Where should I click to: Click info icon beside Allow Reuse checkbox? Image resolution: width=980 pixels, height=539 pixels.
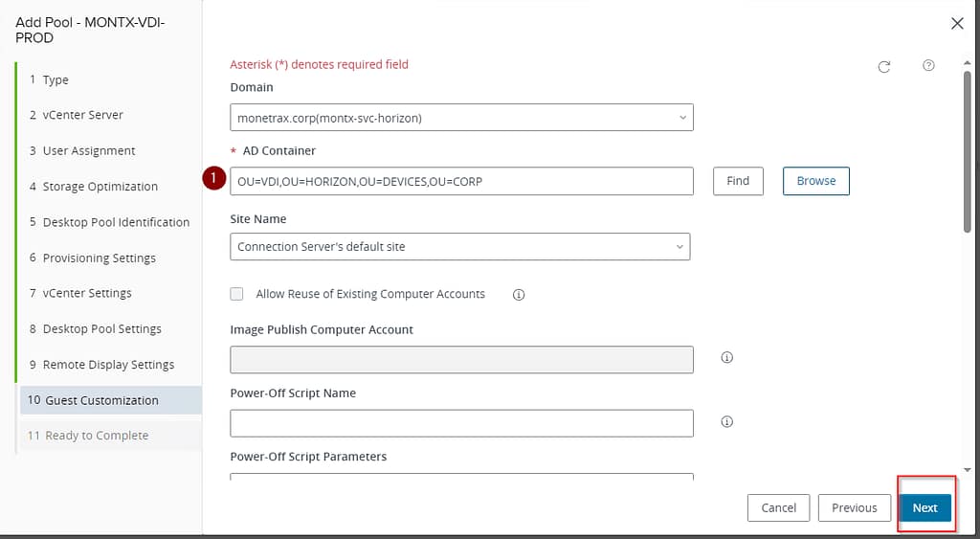tap(519, 295)
